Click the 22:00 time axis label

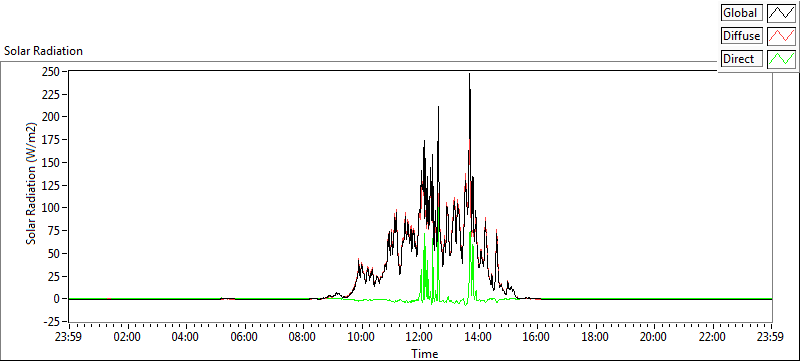(713, 337)
